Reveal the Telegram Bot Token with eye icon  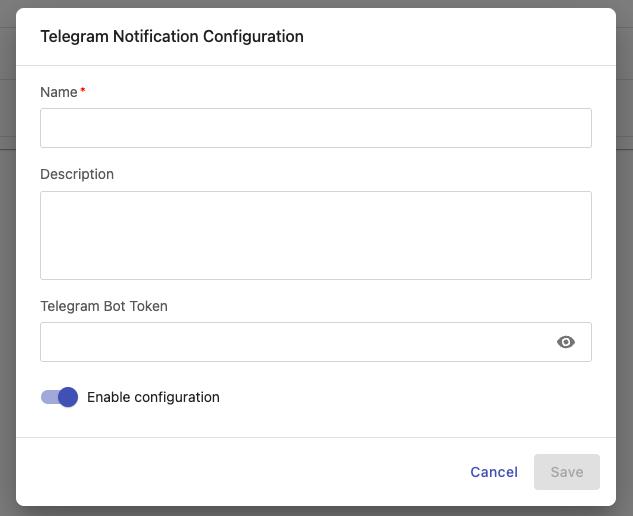566,342
